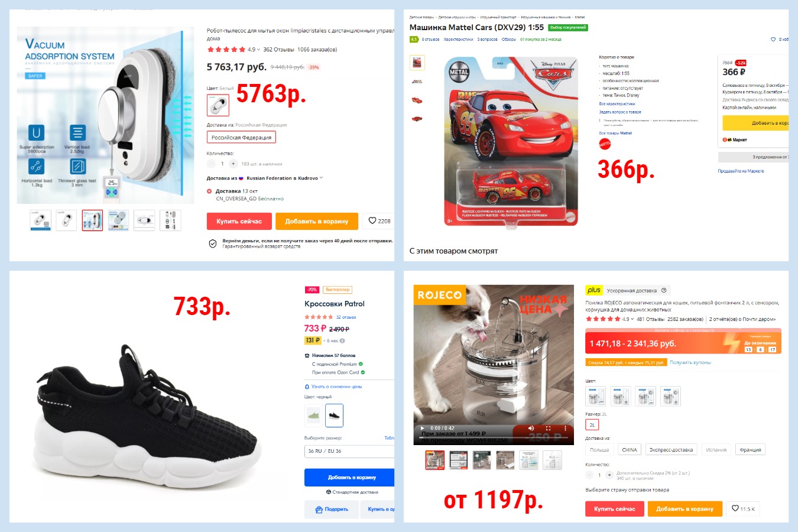Choose CHINA as shipping origin
798x532 pixels.
(630, 450)
